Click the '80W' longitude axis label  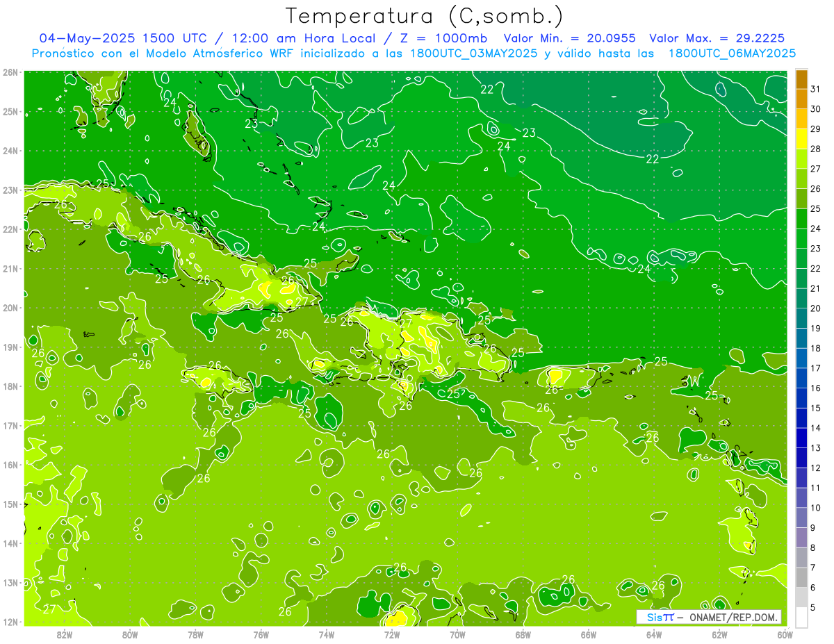coord(129,634)
